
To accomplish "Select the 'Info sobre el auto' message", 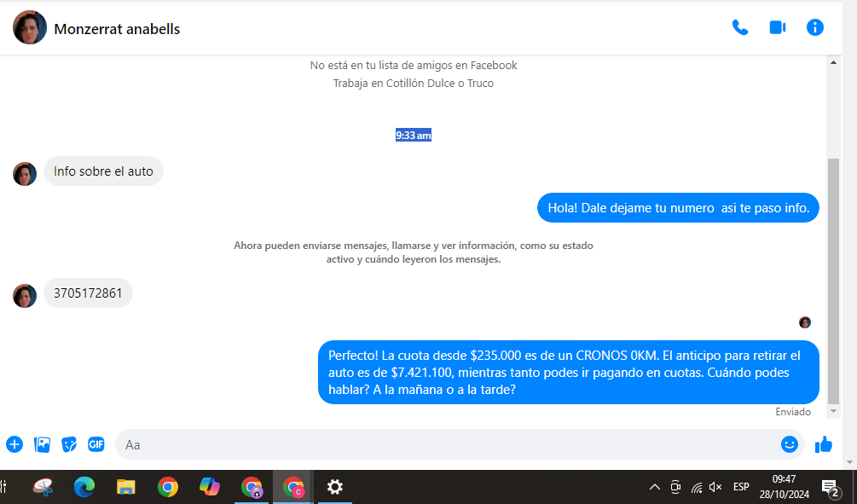I will pos(103,171).
